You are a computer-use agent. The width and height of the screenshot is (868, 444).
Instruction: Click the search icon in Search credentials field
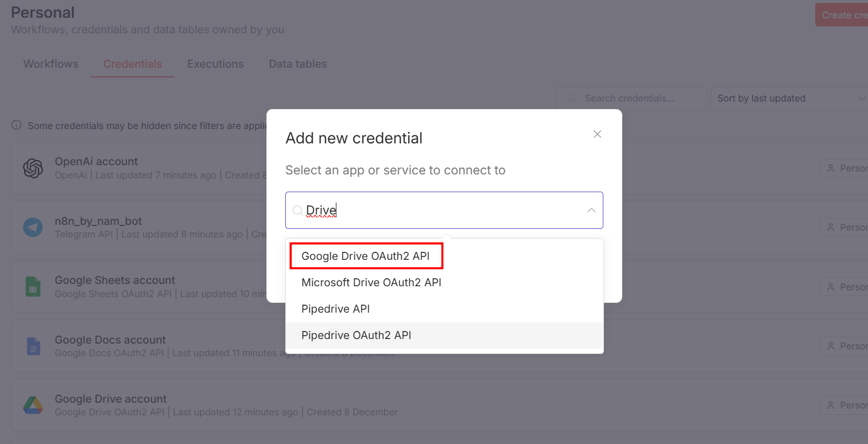[571, 98]
